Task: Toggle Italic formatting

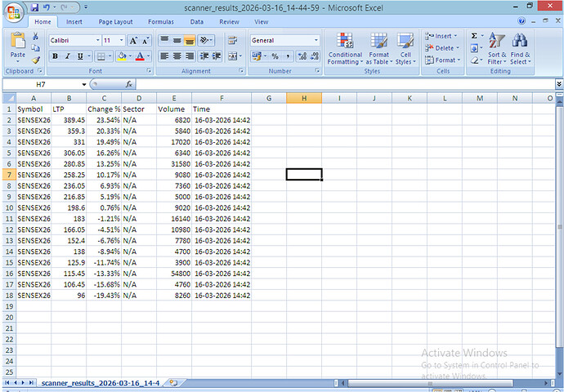Action: pyautogui.click(x=67, y=56)
